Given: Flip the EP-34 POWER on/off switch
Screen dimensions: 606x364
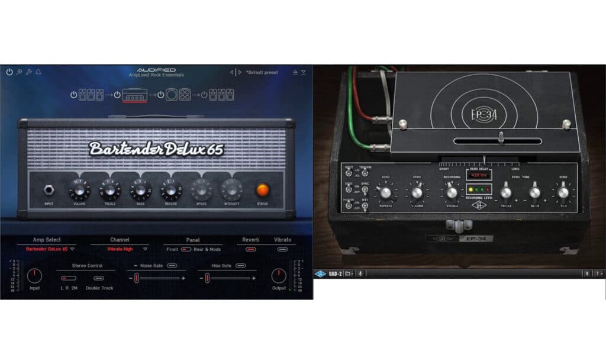Looking at the screenshot, I should (x=349, y=205).
